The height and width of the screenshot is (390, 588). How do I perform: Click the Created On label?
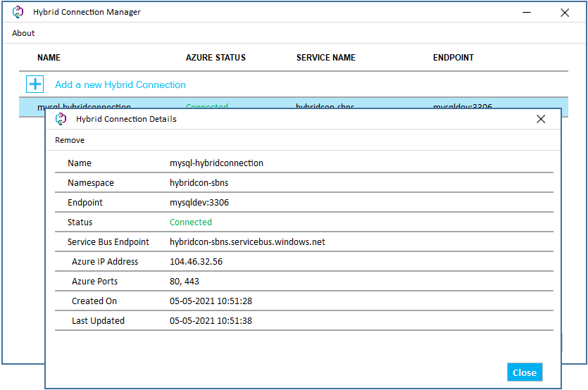[94, 301]
